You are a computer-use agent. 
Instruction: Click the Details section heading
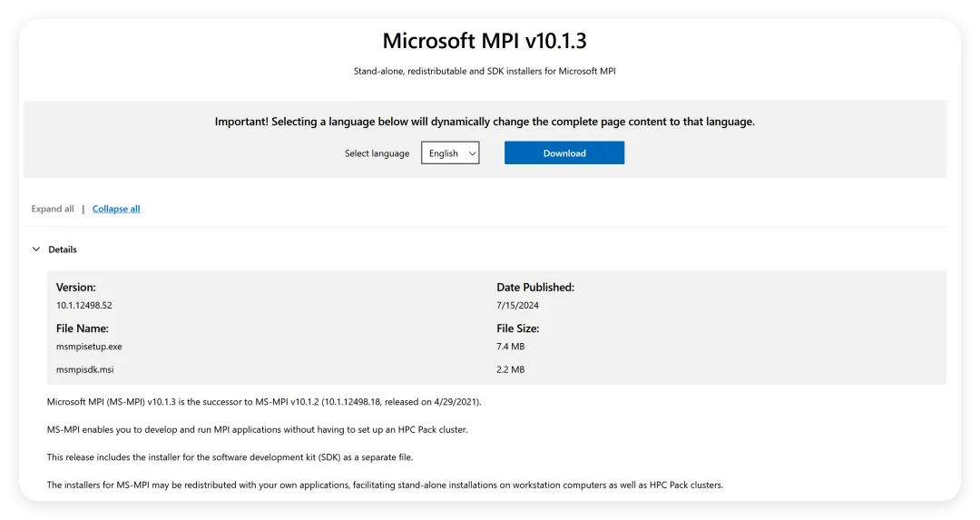click(x=63, y=250)
